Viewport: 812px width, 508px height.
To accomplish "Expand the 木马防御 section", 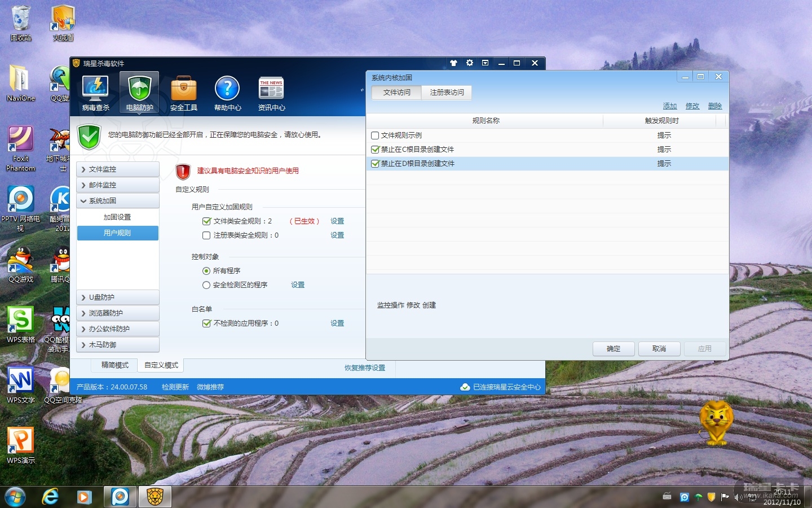I will coord(118,345).
